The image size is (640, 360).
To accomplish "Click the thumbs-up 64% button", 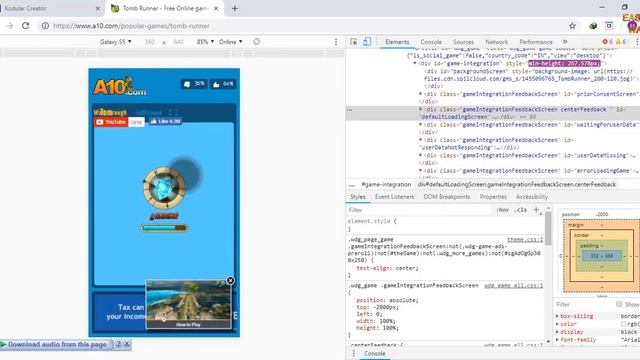I will point(223,84).
